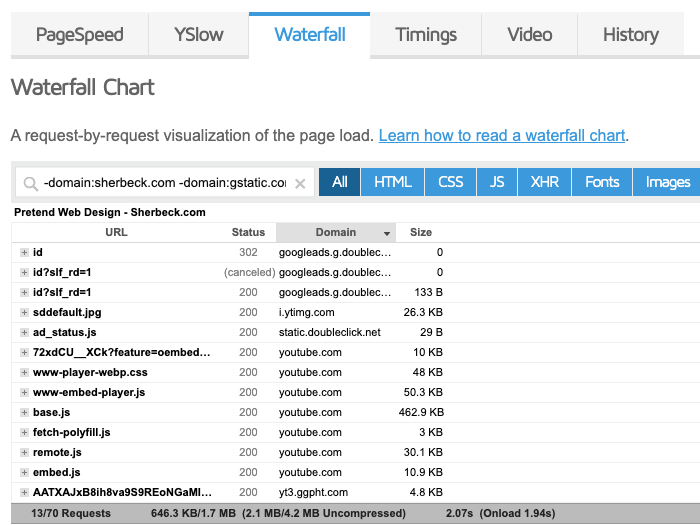Go to the Video tab
Image resolution: width=700 pixels, height=525 pixels.
(529, 34)
